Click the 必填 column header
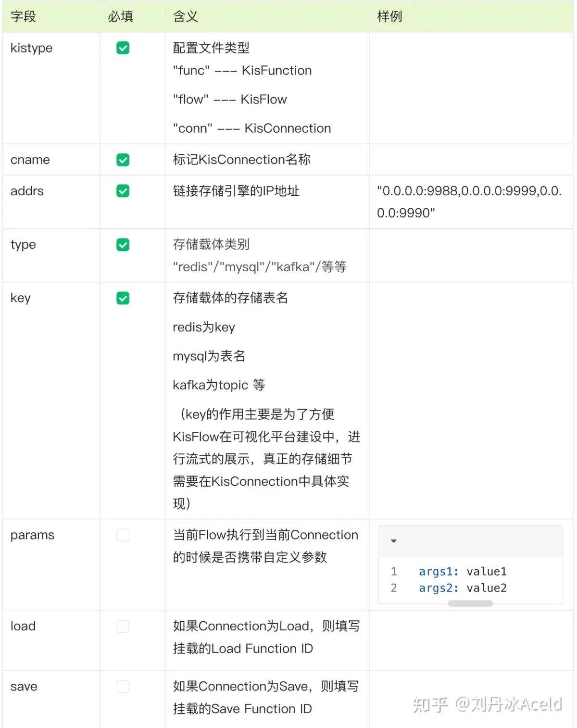Screen dimensions: 577x728 (120, 17)
